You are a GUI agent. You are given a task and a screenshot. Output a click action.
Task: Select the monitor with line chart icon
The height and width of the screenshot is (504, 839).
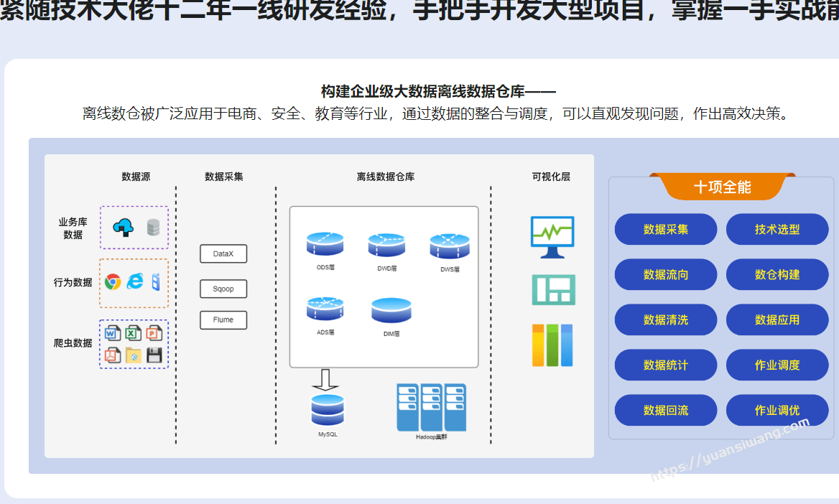552,237
